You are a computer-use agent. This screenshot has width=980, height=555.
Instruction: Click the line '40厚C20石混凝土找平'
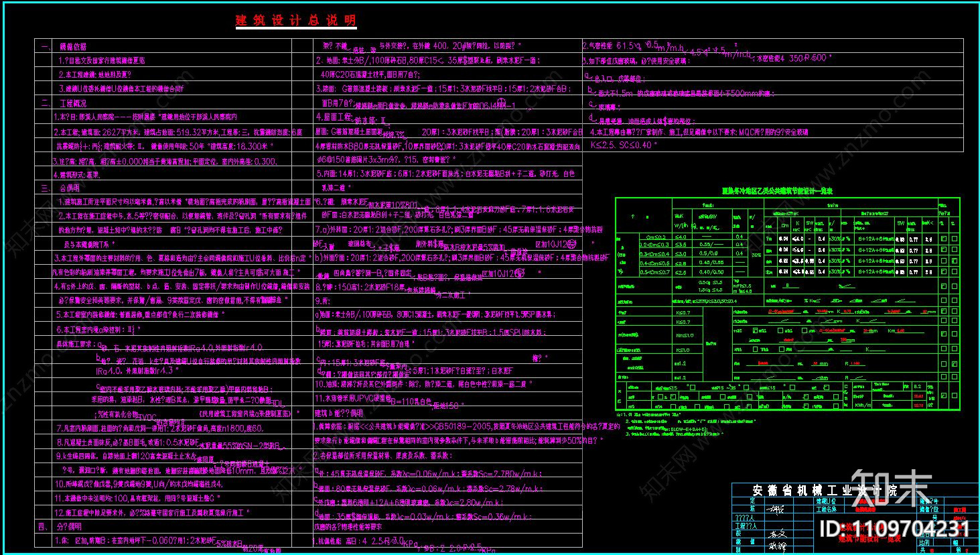(x=370, y=74)
